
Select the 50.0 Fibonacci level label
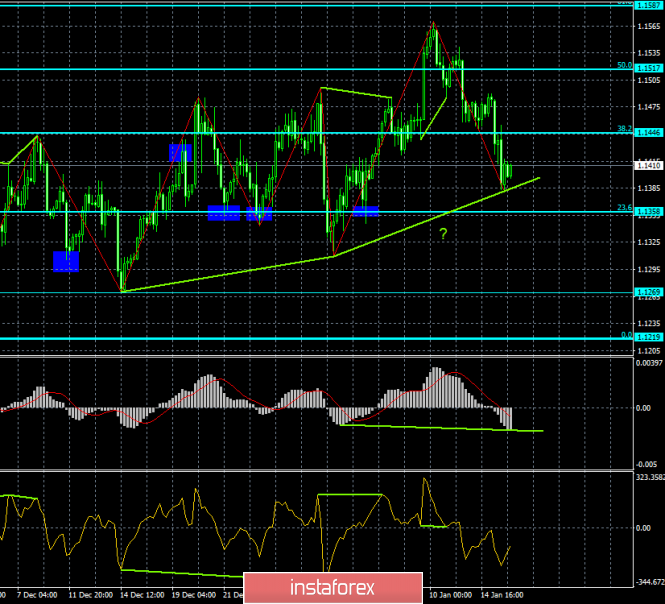click(623, 65)
